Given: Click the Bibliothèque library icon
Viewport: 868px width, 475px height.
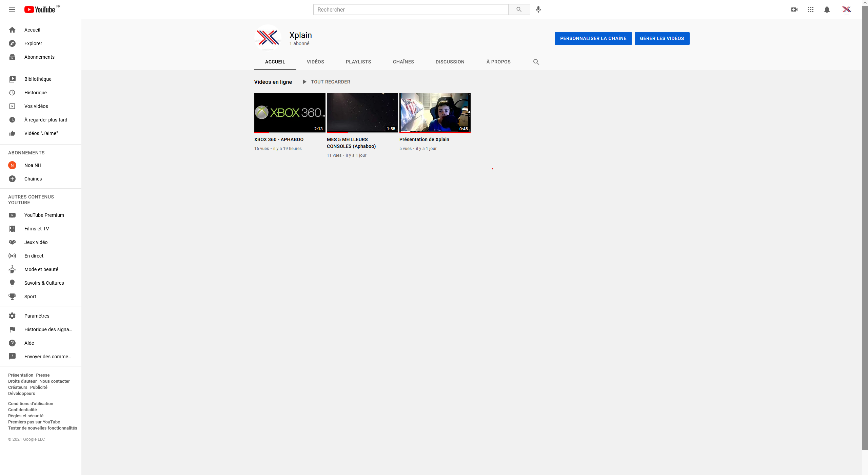Looking at the screenshot, I should (x=12, y=79).
